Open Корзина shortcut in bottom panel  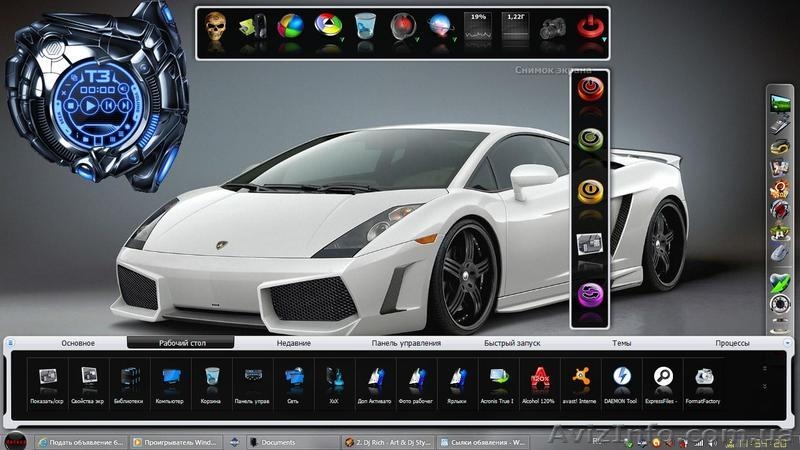211,383
